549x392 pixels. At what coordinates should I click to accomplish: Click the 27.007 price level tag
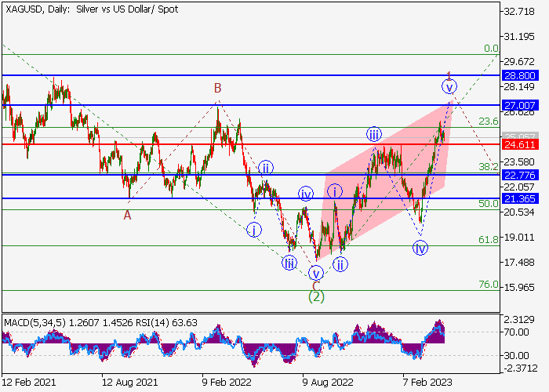point(520,105)
